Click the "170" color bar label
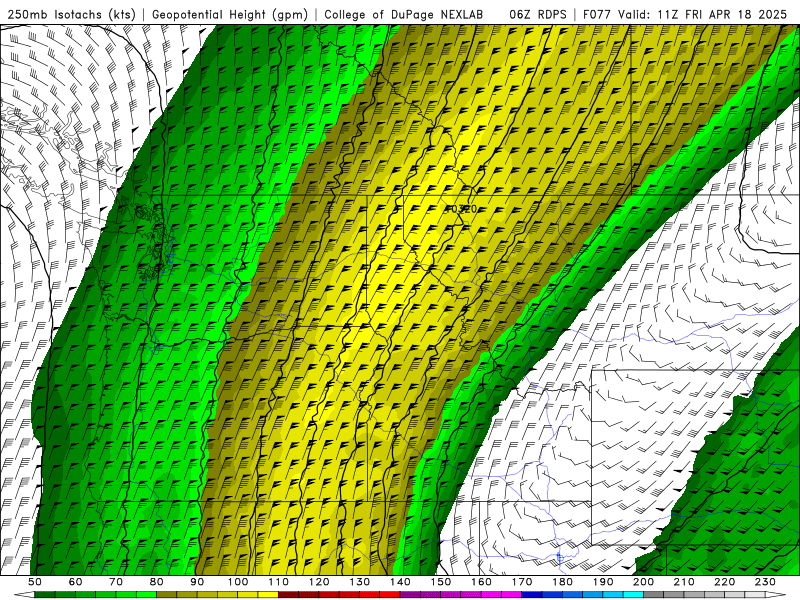 point(521,582)
